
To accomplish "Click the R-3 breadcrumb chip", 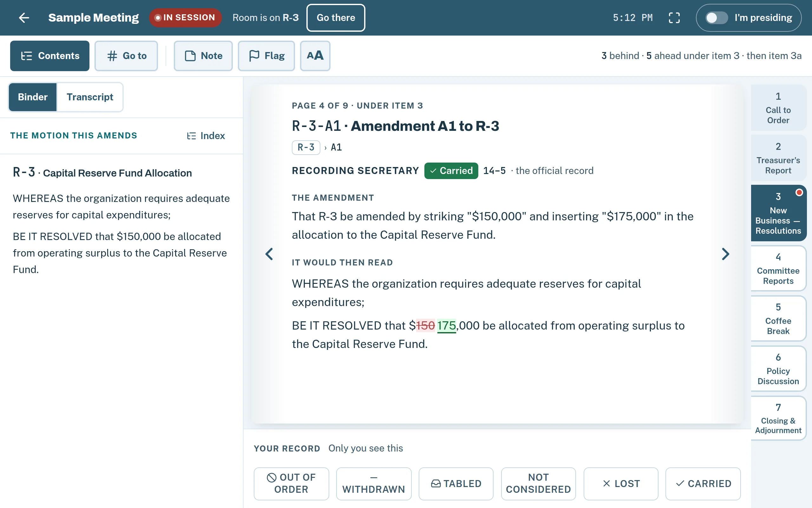I will [x=306, y=148].
